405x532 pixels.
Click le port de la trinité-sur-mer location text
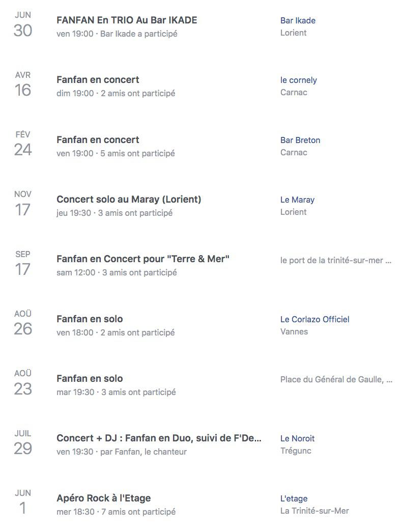pos(336,260)
